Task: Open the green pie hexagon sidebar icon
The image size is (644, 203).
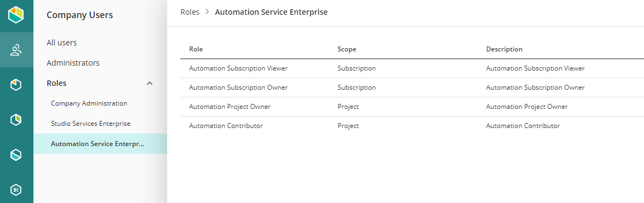Action: click(15, 120)
